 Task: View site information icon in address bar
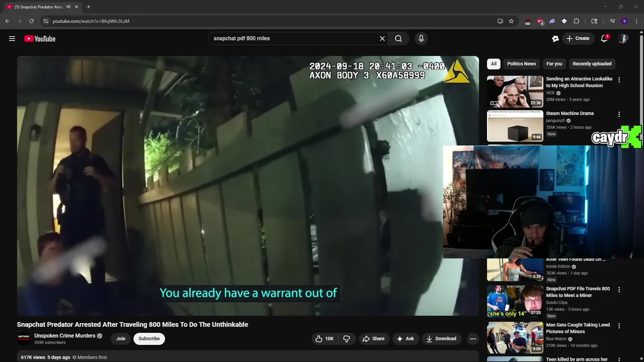point(45,21)
